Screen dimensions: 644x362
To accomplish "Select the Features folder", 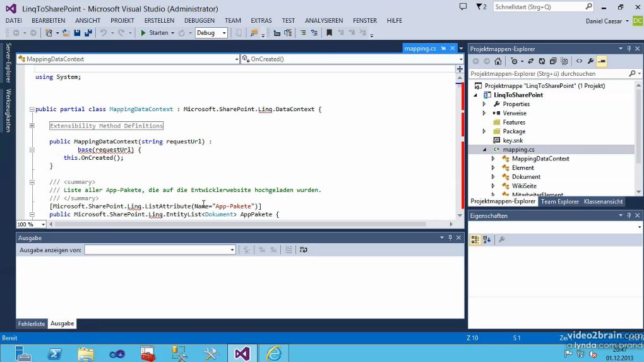I will [x=514, y=123].
